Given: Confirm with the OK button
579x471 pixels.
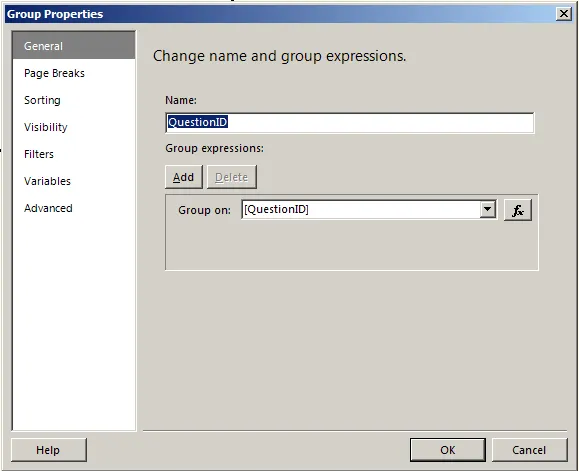Looking at the screenshot, I should pos(448,450).
